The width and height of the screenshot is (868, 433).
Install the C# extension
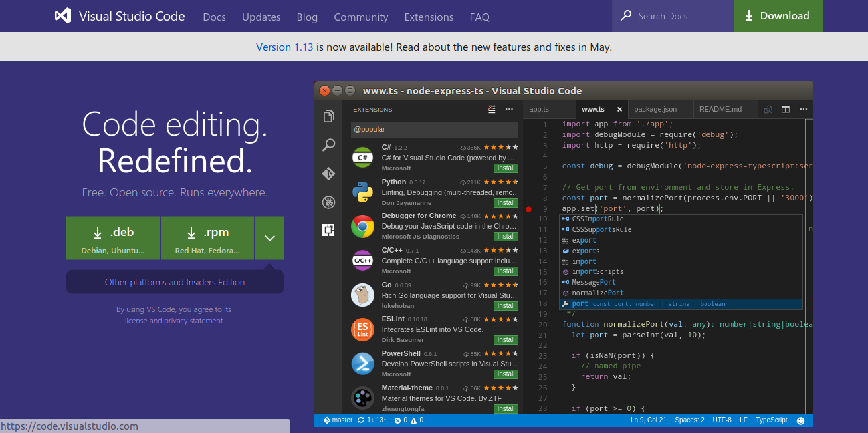506,168
